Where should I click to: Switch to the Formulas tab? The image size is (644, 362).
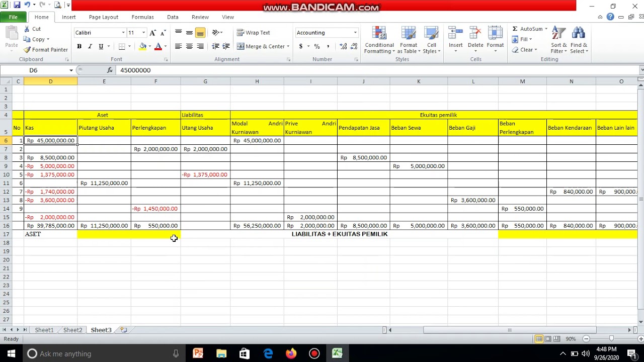point(142,17)
